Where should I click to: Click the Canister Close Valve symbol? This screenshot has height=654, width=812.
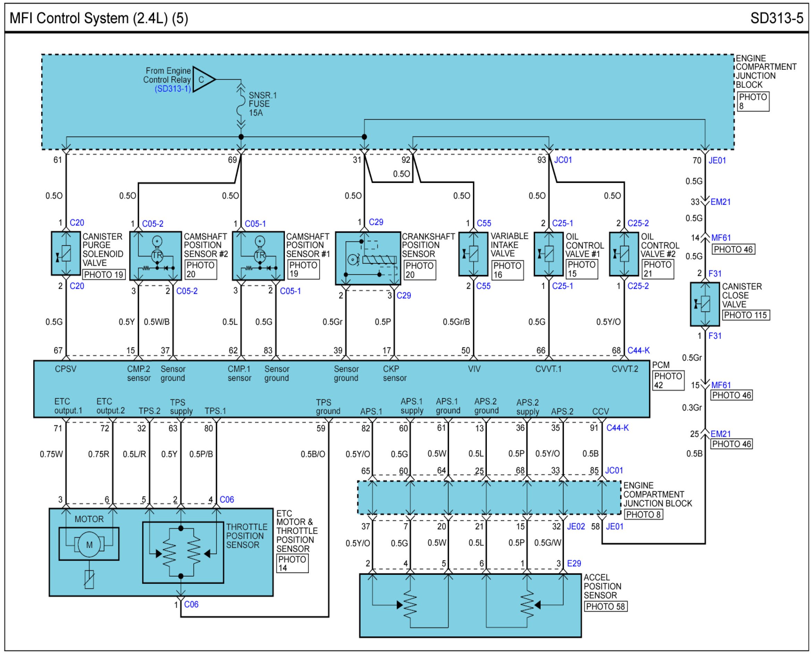tap(705, 304)
